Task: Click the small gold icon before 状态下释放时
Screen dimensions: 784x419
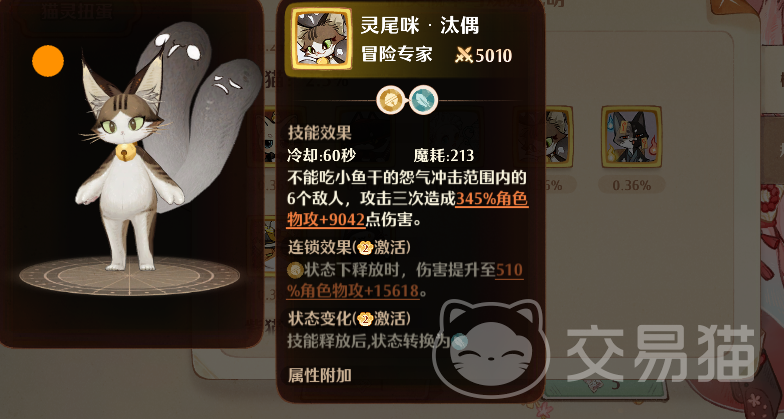Action: (295, 270)
